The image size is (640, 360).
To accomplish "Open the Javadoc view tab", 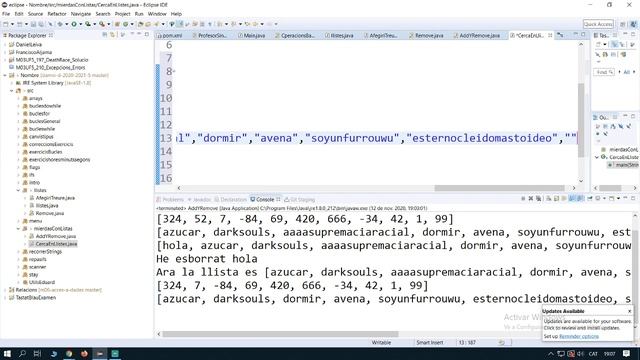I will coord(199,200).
